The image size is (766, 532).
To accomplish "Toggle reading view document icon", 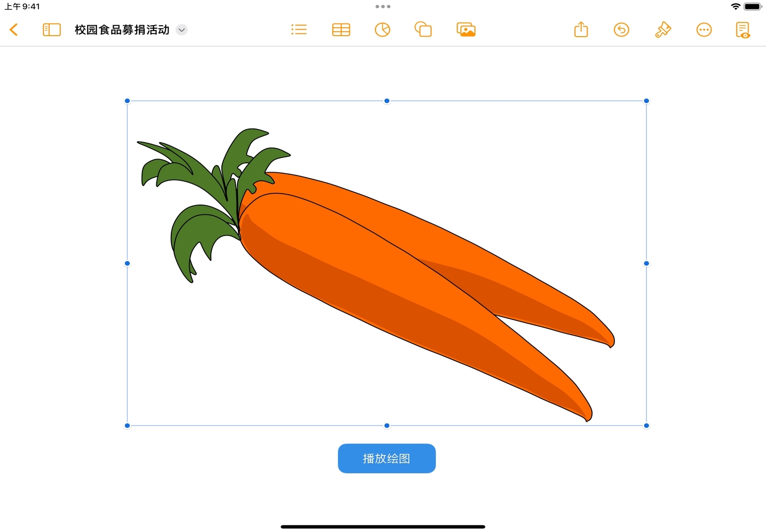I will click(x=743, y=30).
